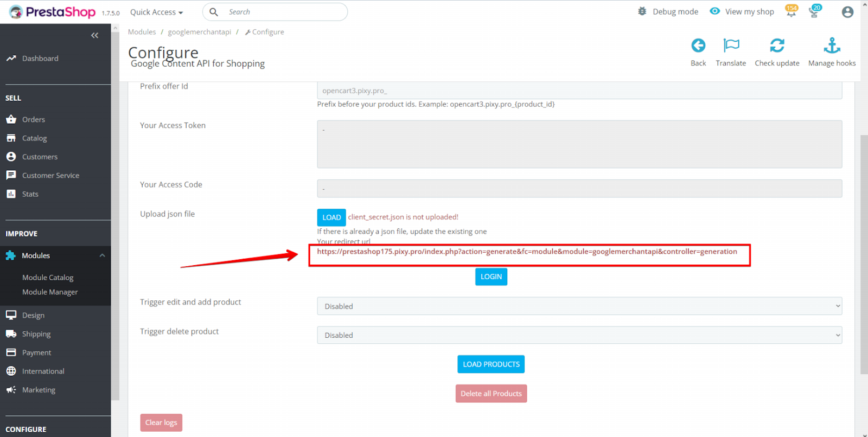Click the Configure breadcrumb link

pyautogui.click(x=265, y=32)
